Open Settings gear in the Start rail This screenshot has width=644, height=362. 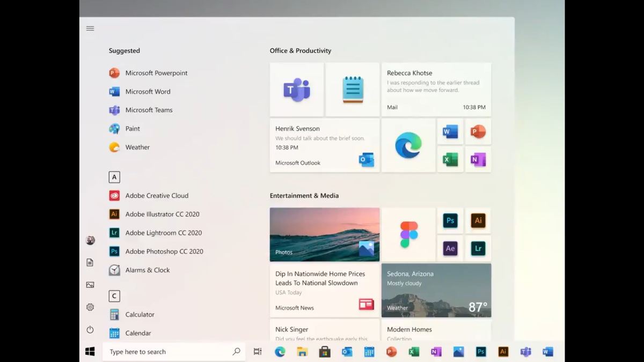click(x=90, y=307)
